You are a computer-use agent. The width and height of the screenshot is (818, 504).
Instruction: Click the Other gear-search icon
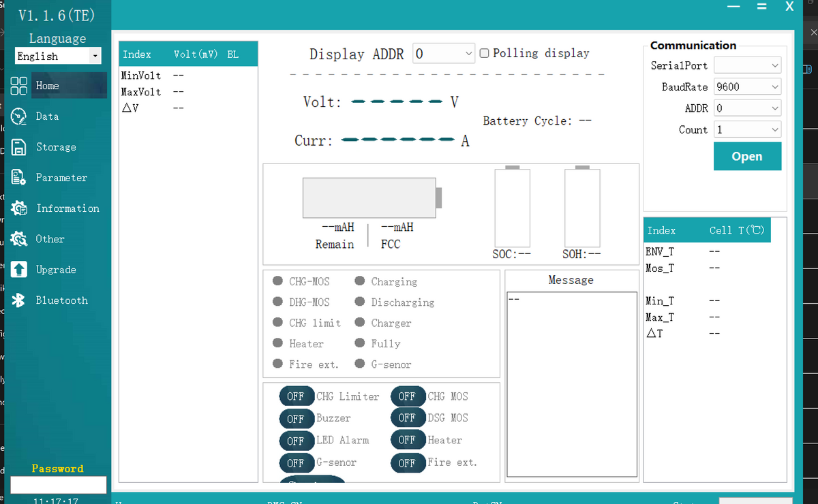(x=19, y=238)
